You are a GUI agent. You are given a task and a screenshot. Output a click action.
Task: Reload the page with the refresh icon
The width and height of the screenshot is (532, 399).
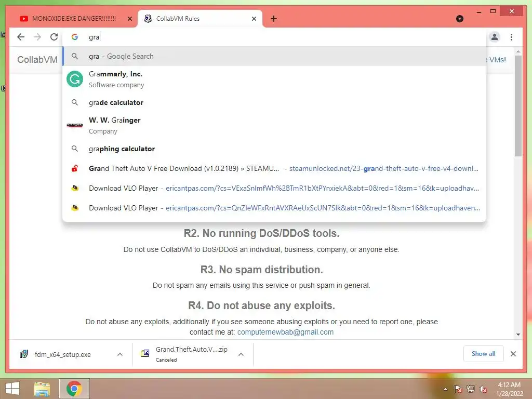point(54,37)
